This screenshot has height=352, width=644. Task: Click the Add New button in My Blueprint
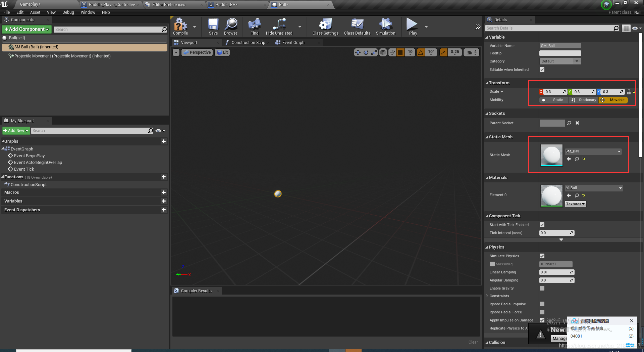16,130
